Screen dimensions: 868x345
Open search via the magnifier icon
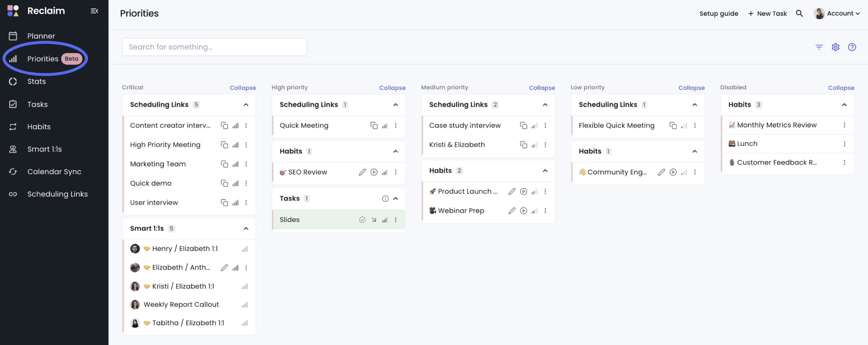pyautogui.click(x=799, y=13)
